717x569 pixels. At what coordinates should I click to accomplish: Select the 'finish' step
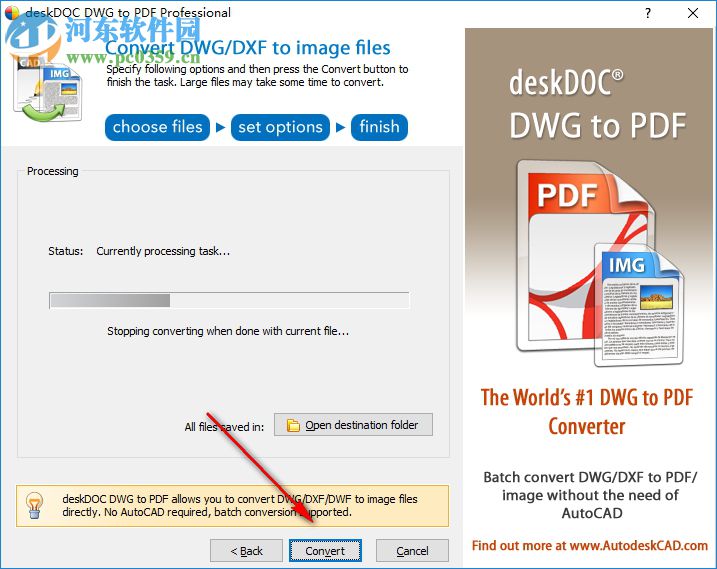(379, 127)
